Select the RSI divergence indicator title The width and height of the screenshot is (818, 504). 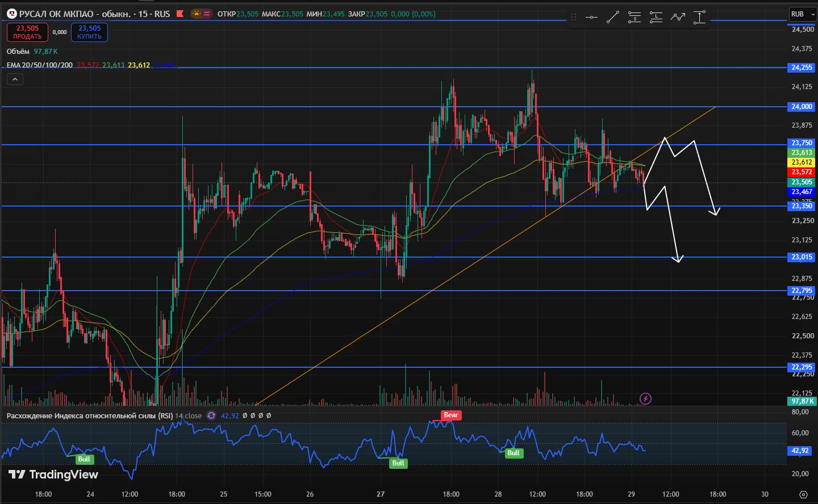point(90,415)
